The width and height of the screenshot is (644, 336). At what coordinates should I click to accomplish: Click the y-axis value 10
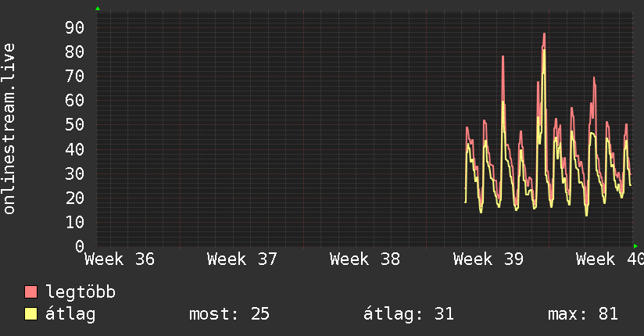tap(74, 222)
